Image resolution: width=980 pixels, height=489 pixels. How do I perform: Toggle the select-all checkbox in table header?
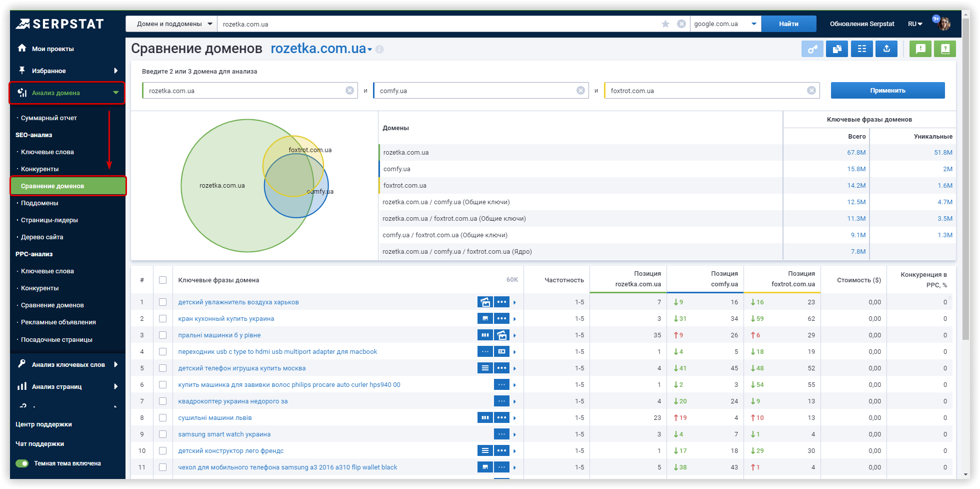[x=162, y=280]
